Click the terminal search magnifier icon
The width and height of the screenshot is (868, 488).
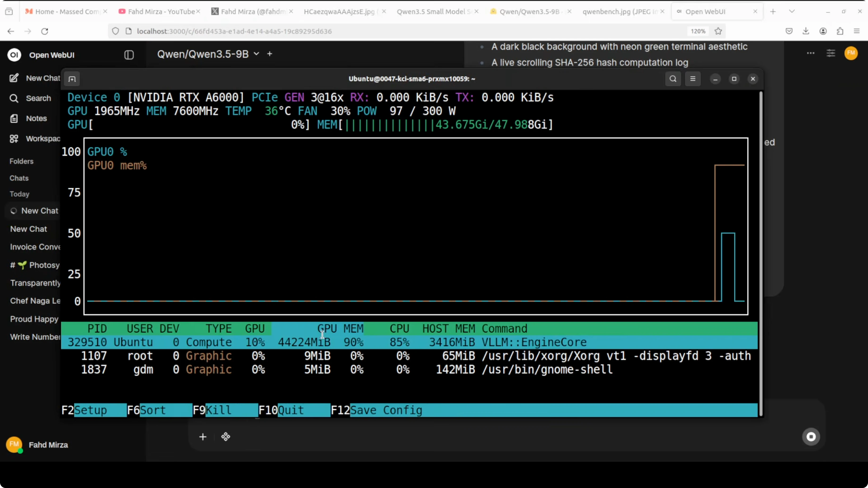(672, 79)
